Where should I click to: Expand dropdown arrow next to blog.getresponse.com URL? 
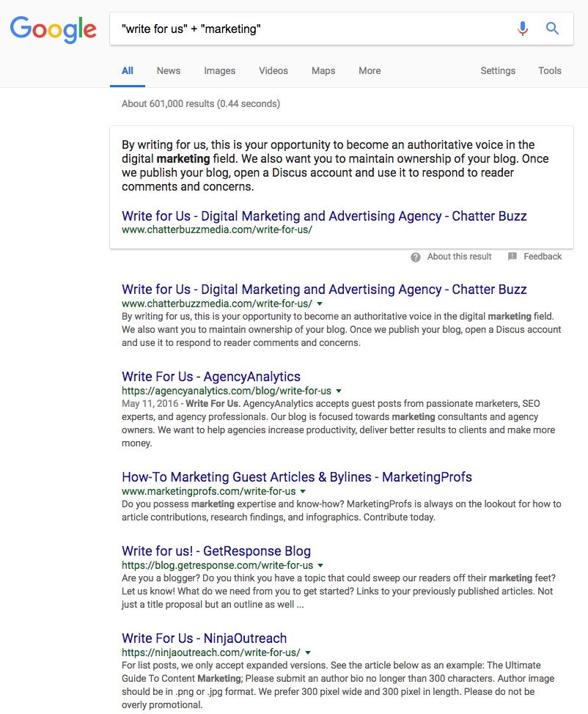pyautogui.click(x=320, y=565)
